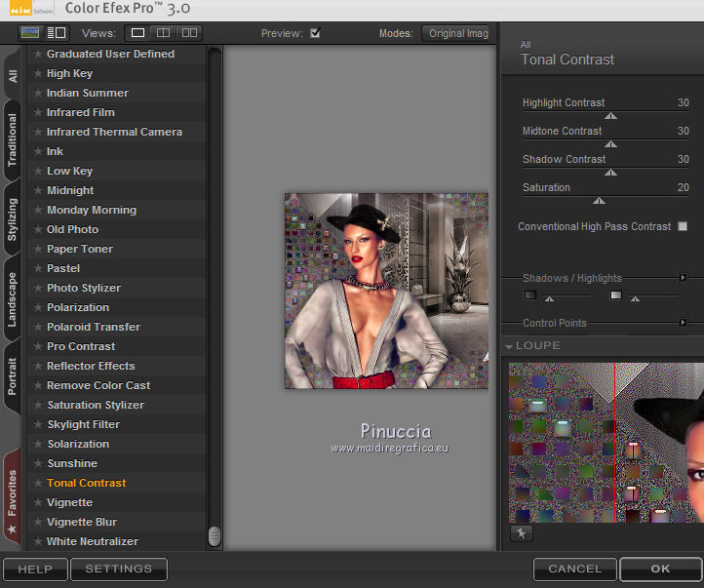704x588 pixels.
Task: Collapse the Loupe panel
Action: click(509, 346)
